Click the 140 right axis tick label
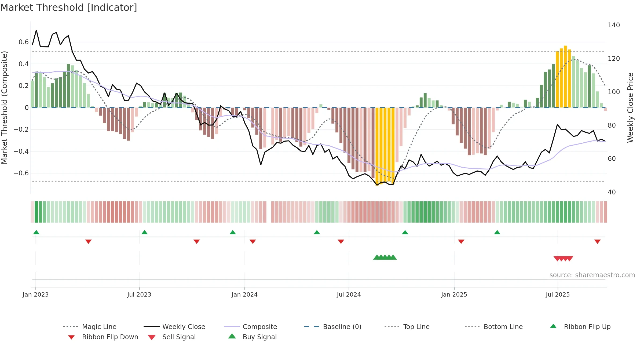The image size is (644, 362). [x=614, y=25]
